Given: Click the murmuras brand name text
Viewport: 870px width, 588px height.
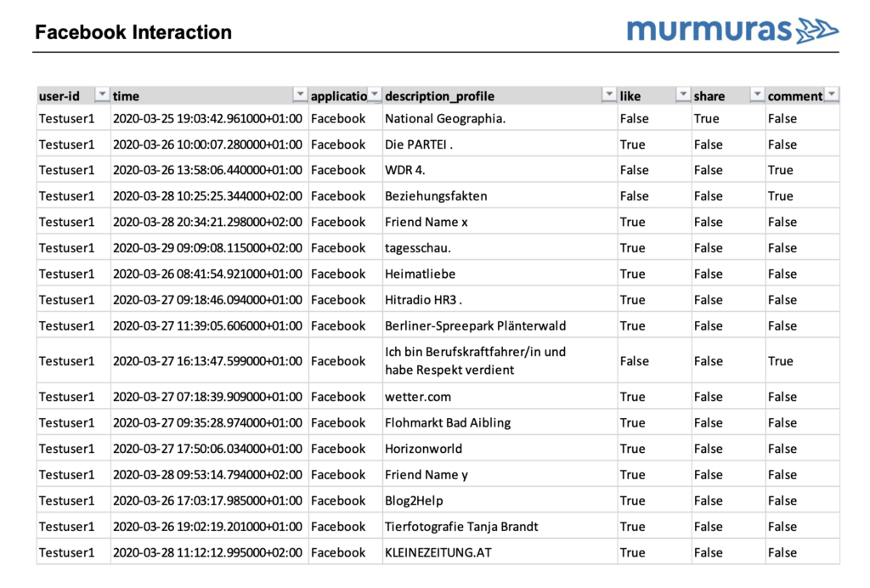Looking at the screenshot, I should 709,31.
